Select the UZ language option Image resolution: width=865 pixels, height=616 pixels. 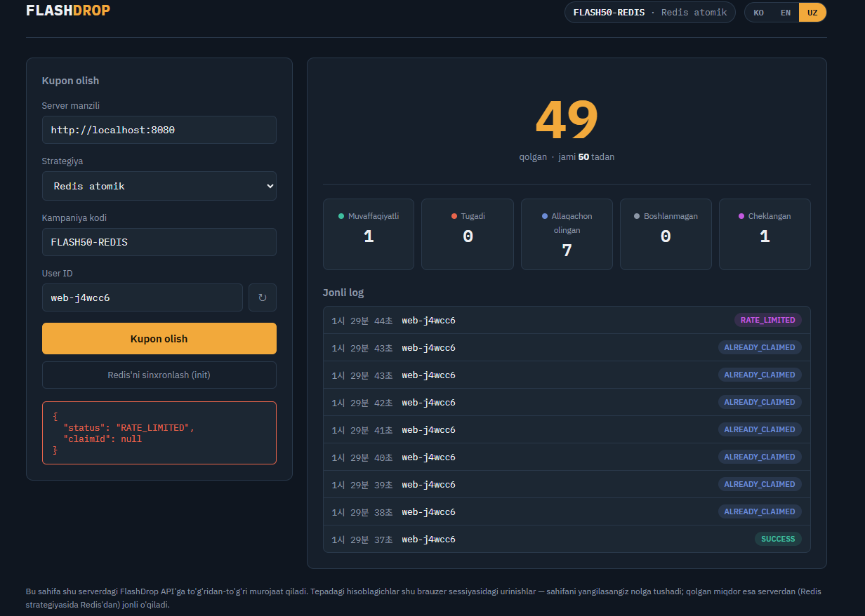point(812,13)
